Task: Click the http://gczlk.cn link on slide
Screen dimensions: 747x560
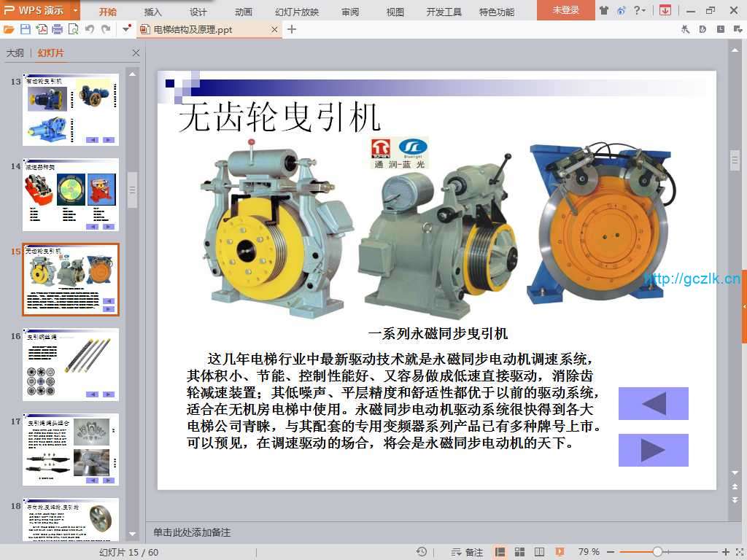Action: [x=692, y=279]
